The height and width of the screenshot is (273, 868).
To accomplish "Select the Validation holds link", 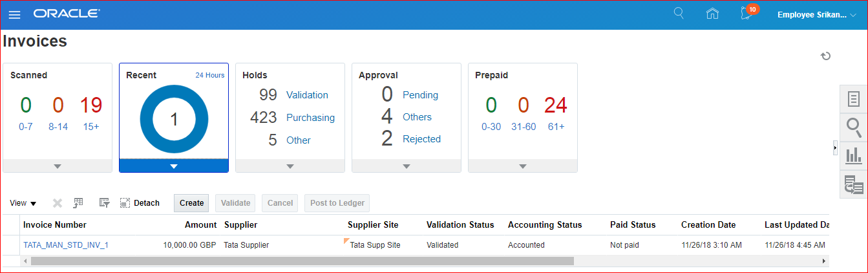I will pos(307,95).
